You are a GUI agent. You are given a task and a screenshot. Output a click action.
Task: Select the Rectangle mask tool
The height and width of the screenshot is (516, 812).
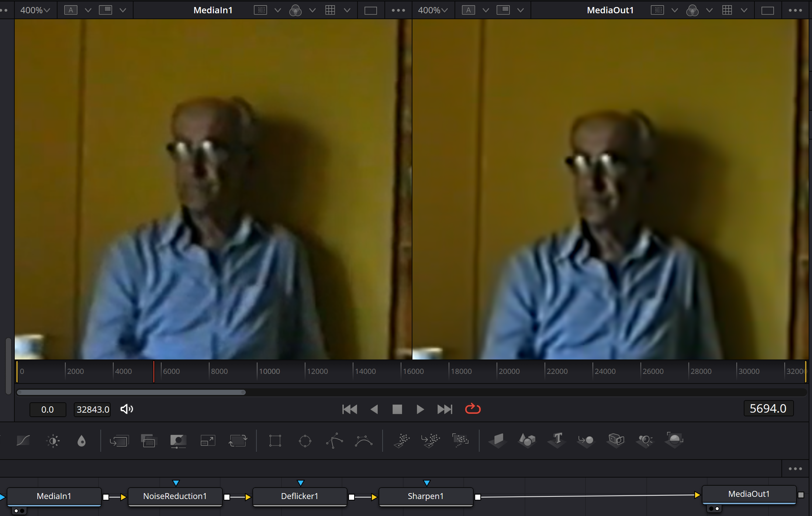(275, 441)
